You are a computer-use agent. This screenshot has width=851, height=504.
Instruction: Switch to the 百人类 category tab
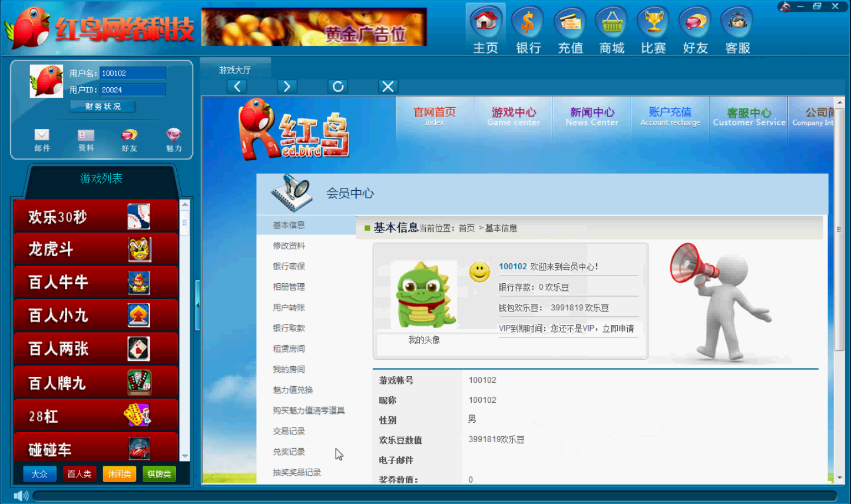point(80,474)
